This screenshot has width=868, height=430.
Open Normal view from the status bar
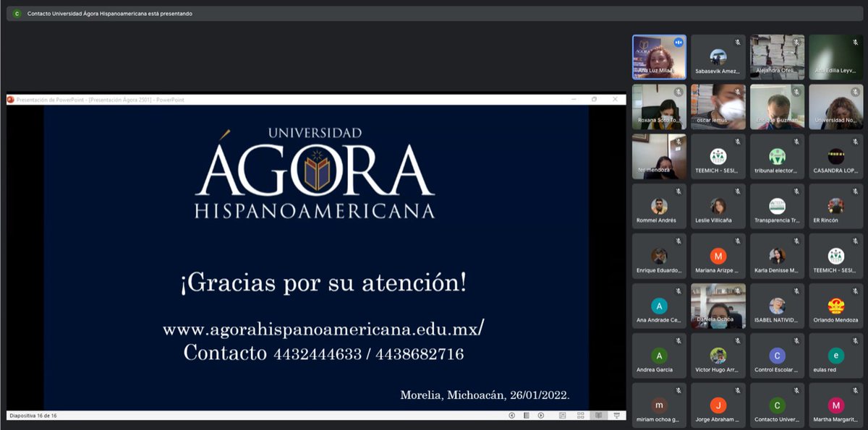tap(561, 416)
